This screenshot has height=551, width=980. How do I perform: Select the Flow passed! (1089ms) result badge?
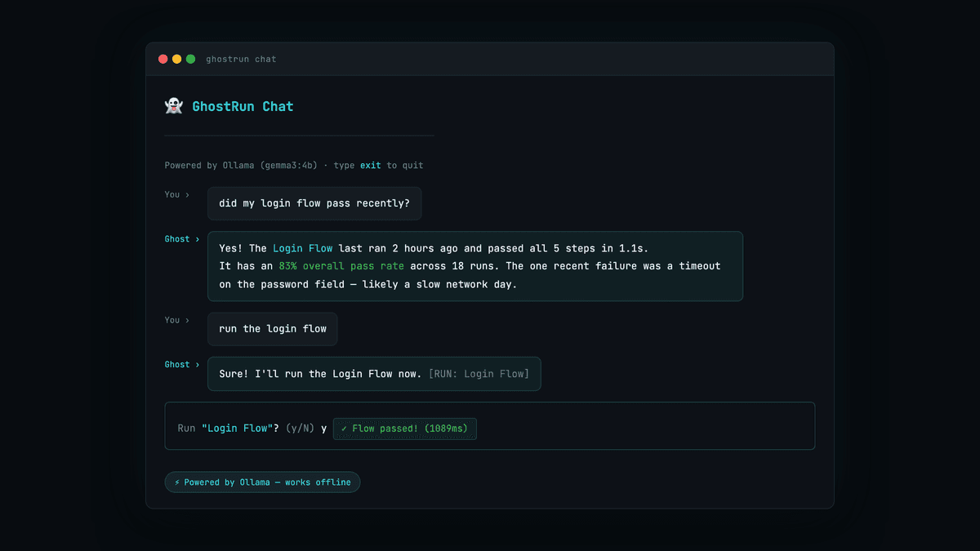tap(405, 428)
